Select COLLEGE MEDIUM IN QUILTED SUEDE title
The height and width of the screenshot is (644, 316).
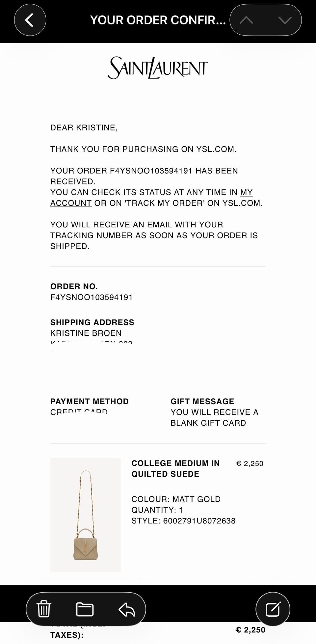pyautogui.click(x=175, y=468)
